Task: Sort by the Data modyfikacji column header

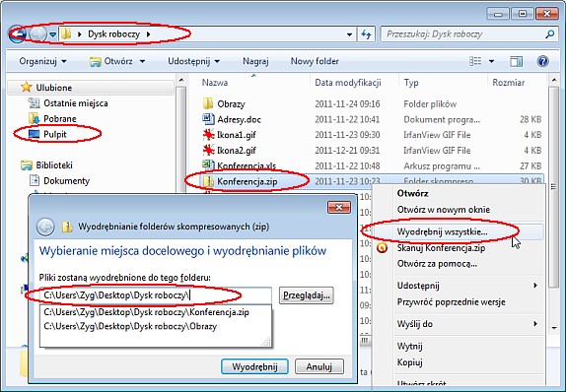Action: 348,83
